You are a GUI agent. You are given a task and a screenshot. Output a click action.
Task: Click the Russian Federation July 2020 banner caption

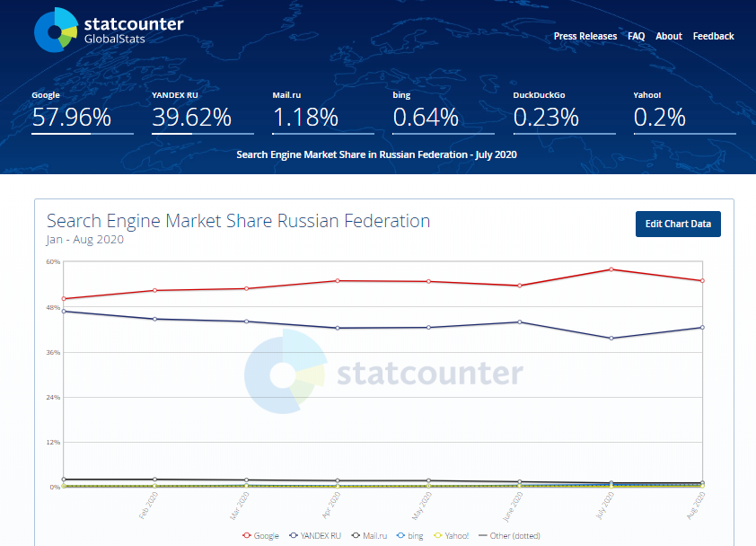(376, 154)
